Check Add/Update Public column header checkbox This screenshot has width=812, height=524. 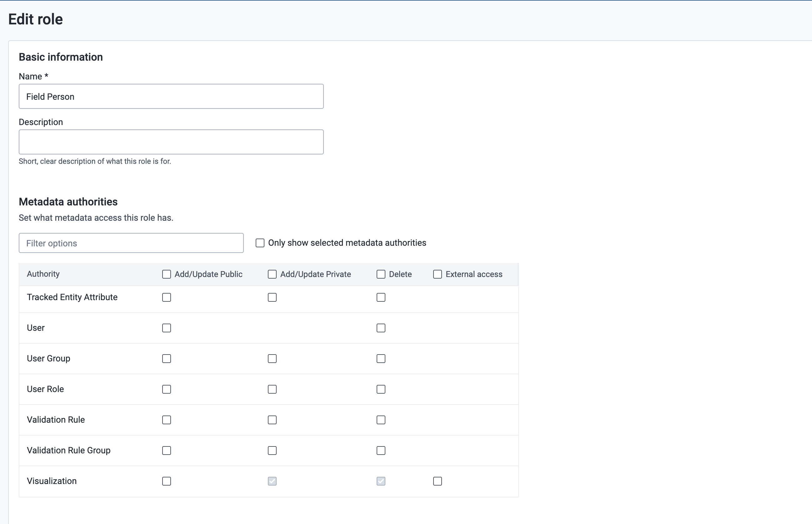(x=166, y=274)
